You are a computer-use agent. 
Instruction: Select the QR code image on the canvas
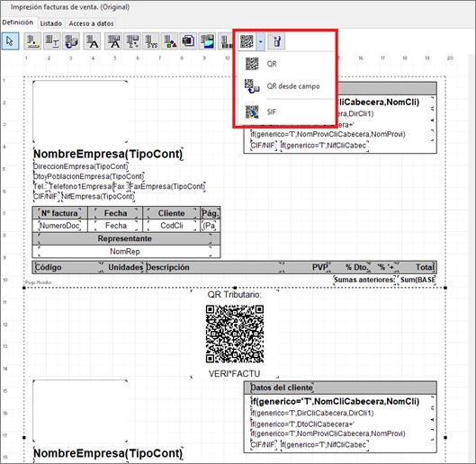tap(235, 334)
